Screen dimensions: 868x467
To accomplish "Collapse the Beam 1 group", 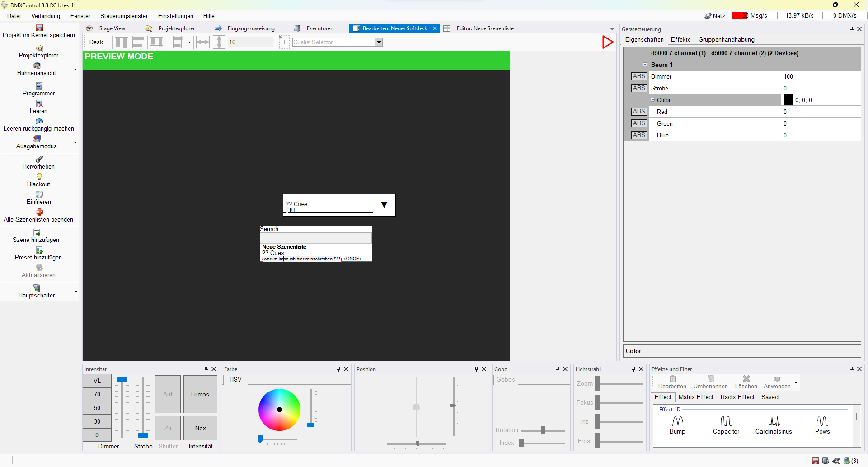I will click(x=645, y=65).
